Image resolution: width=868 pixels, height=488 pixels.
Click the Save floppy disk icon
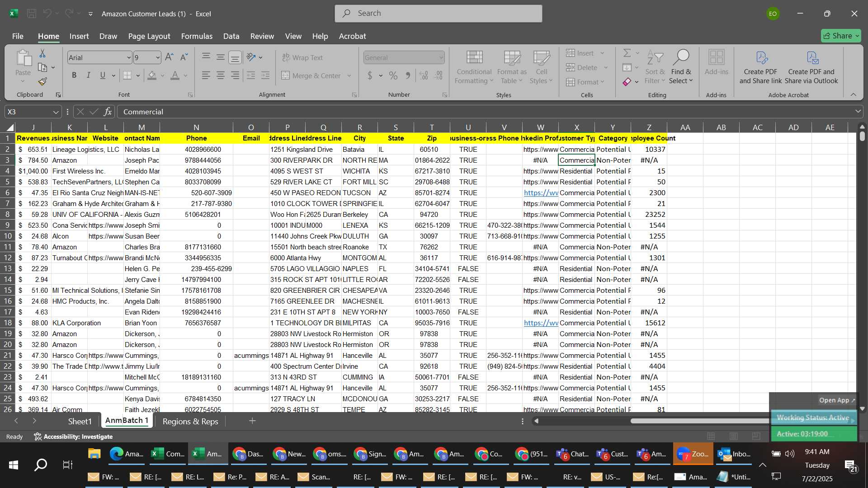[32, 14]
